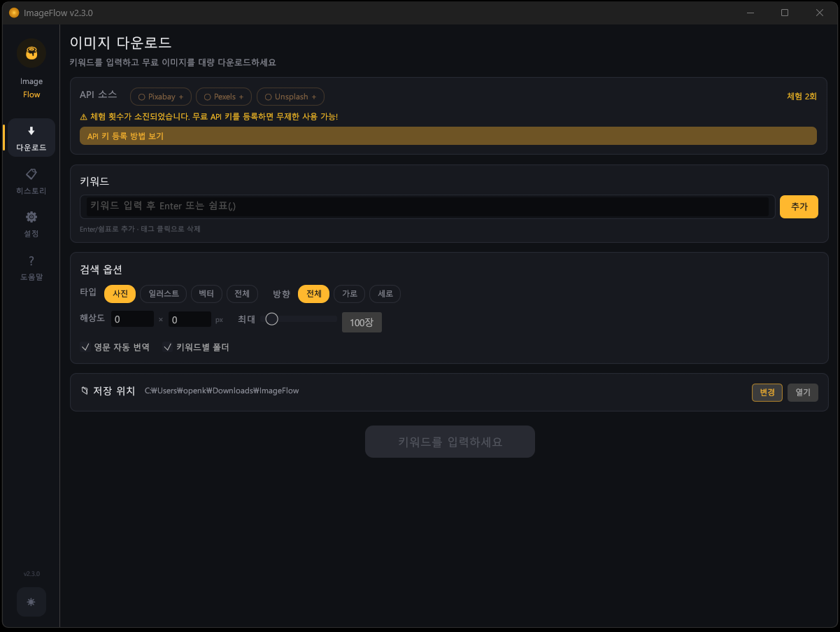Open the 설정 gear icon

point(31,217)
